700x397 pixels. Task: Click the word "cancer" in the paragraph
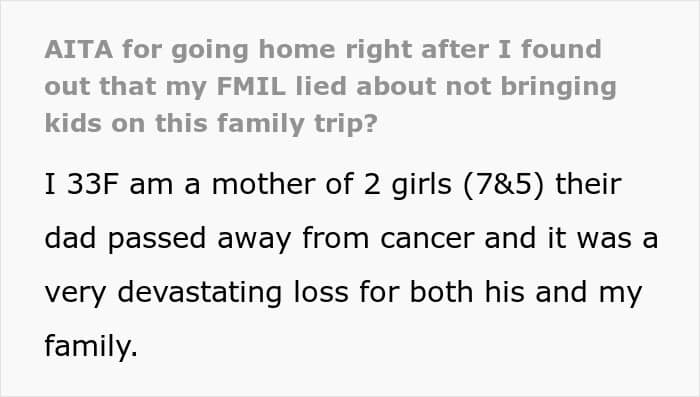tap(427, 238)
